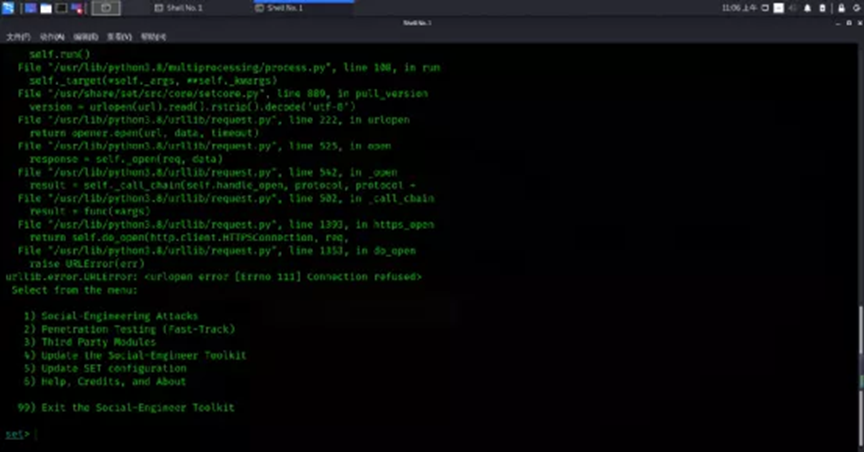The height and width of the screenshot is (452, 864).
Task: Click the 'raise URLError(err)' line
Action: pyautogui.click(x=87, y=264)
